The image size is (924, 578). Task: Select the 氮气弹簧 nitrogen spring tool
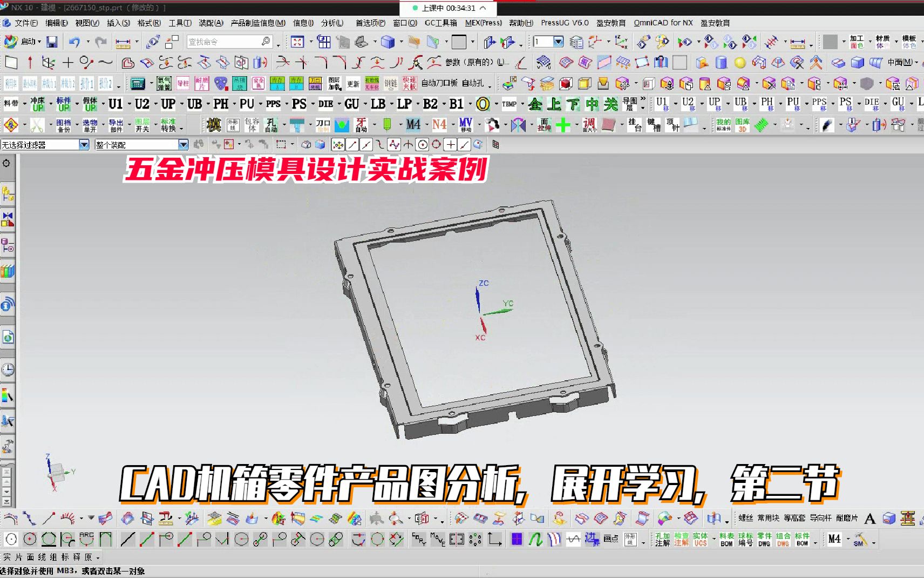coord(164,84)
